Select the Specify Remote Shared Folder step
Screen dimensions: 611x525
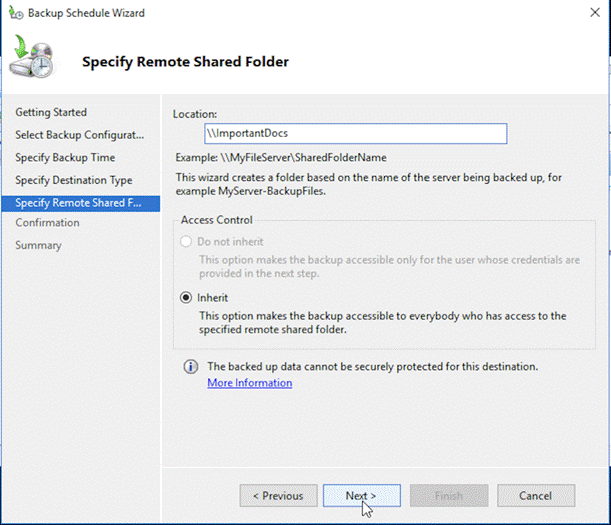80,202
